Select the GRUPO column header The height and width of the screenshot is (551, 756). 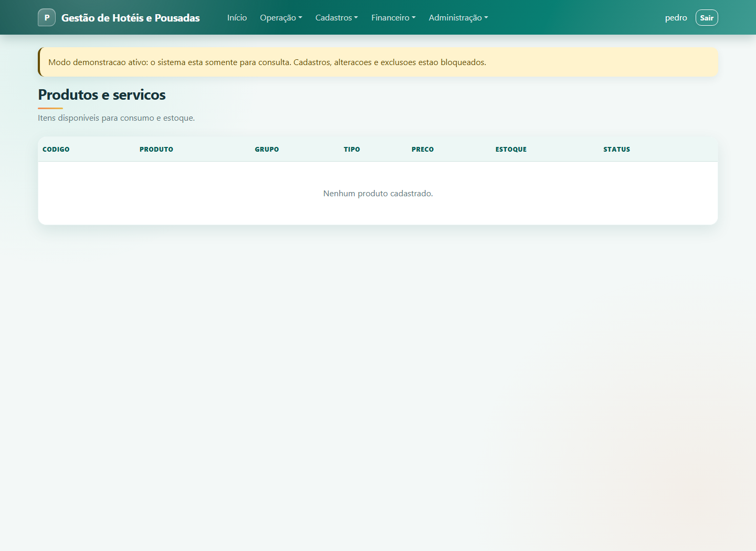(x=267, y=149)
